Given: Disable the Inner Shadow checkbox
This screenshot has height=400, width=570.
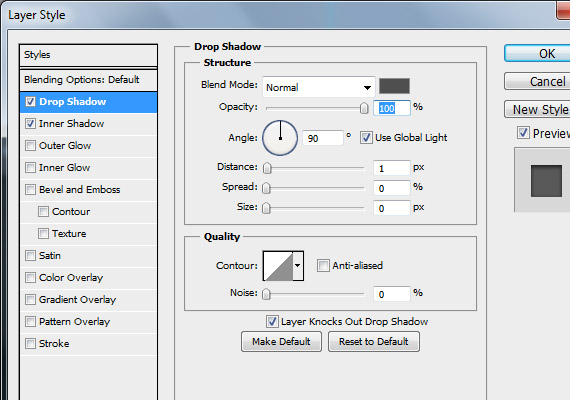Looking at the screenshot, I should tap(31, 124).
